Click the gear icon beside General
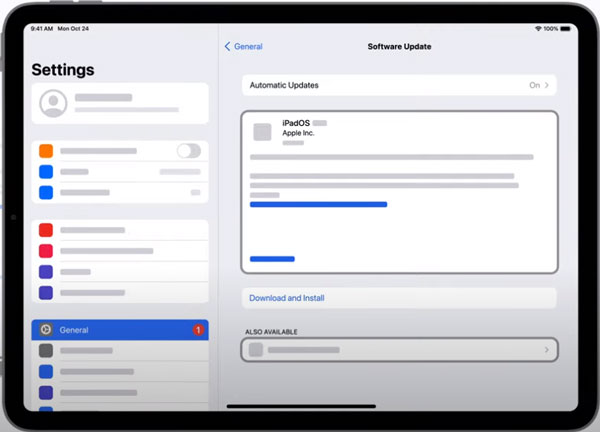Screen dimensions: 600x432 [x=46, y=329]
